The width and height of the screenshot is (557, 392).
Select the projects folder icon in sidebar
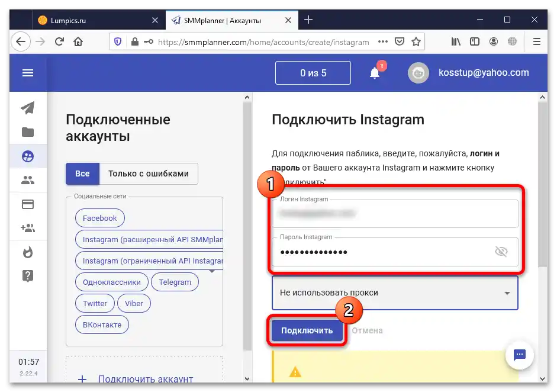click(x=28, y=132)
